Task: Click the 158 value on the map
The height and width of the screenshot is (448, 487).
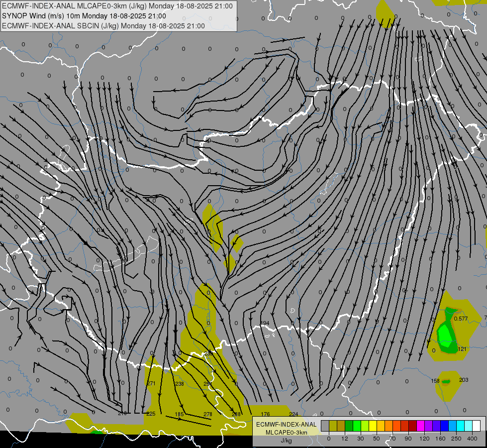Action: click(435, 381)
